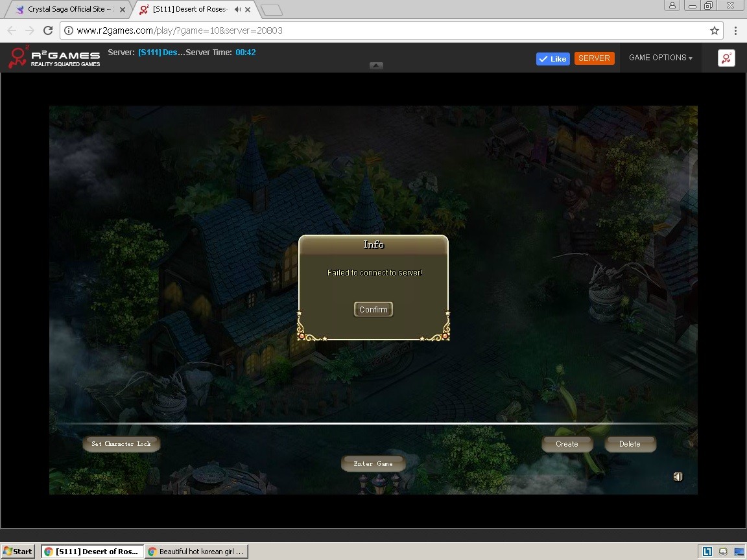Click the address bar URL field
The height and width of the screenshot is (560, 747).
[389, 30]
